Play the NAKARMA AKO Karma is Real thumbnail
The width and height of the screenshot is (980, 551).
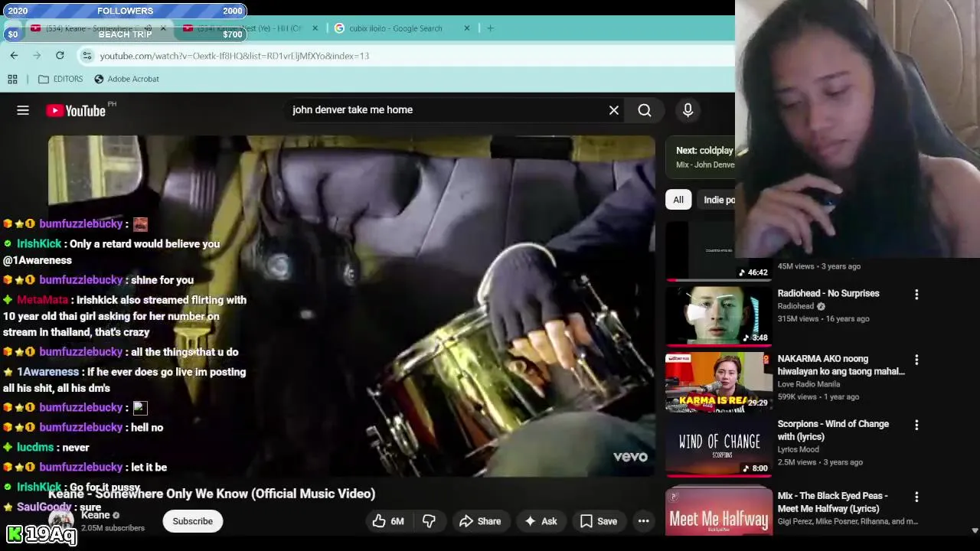pyautogui.click(x=718, y=381)
